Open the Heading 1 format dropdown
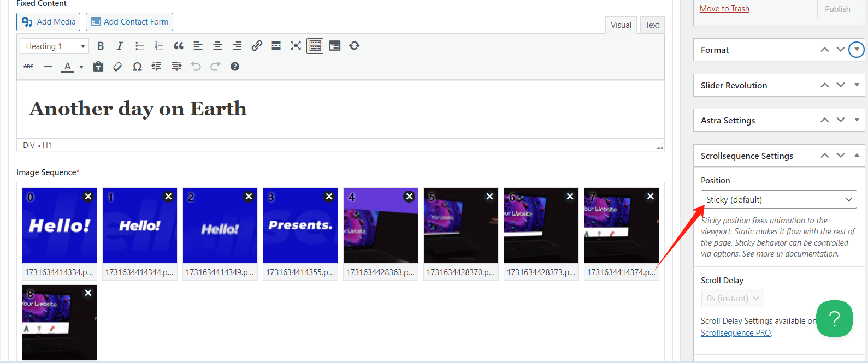This screenshot has width=868, height=363. tap(55, 46)
